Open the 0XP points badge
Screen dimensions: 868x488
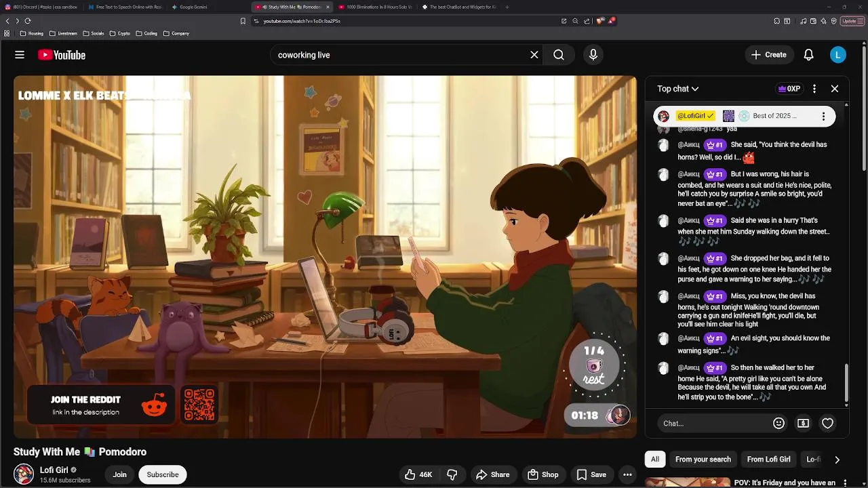tap(789, 89)
